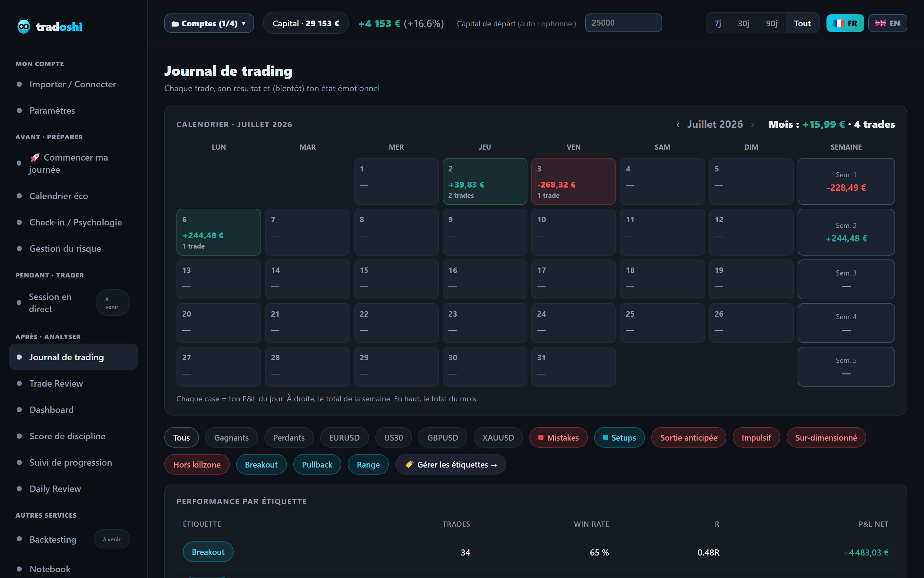Open Trade Review in sidebar
The image size is (924, 578).
73,383
